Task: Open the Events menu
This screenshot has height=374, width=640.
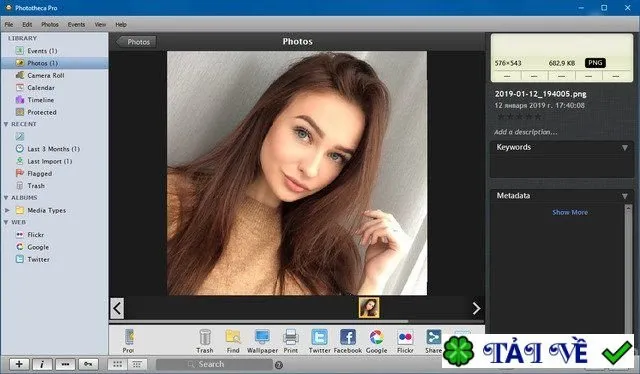Action: [x=76, y=24]
